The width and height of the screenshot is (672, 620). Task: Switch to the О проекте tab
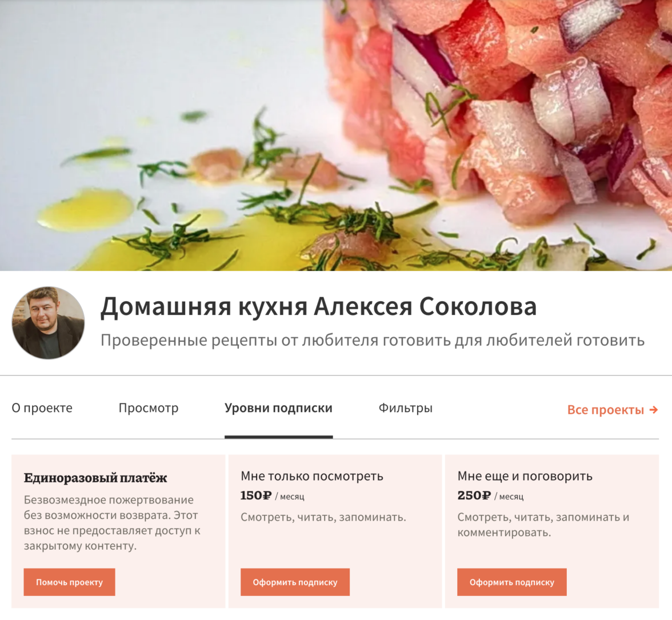click(x=42, y=408)
